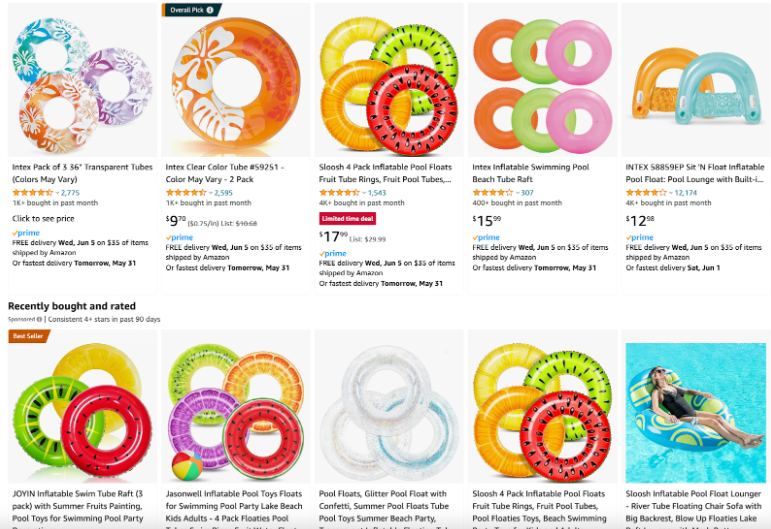771x529 pixels.
Task: Click the $9.70 price of Intex Clear Color Tube
Action: (x=176, y=221)
